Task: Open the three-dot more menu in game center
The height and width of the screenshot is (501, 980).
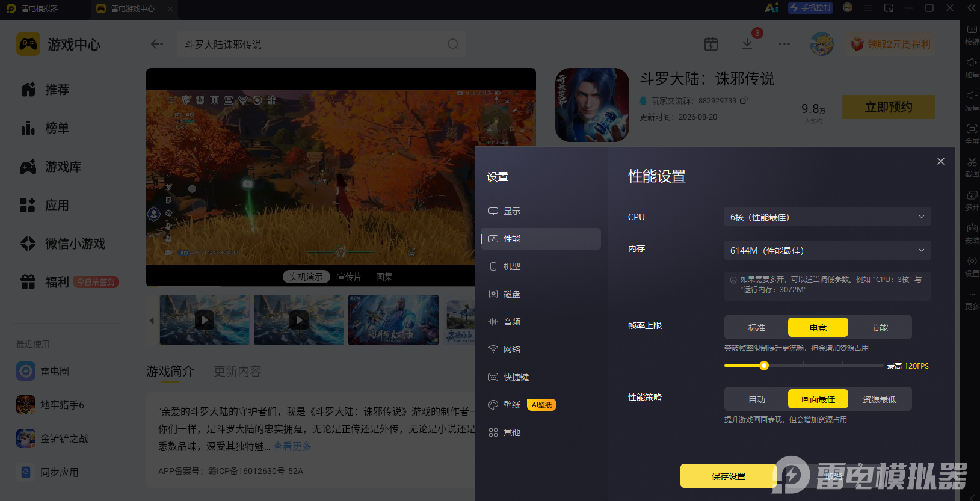Action: 784,44
